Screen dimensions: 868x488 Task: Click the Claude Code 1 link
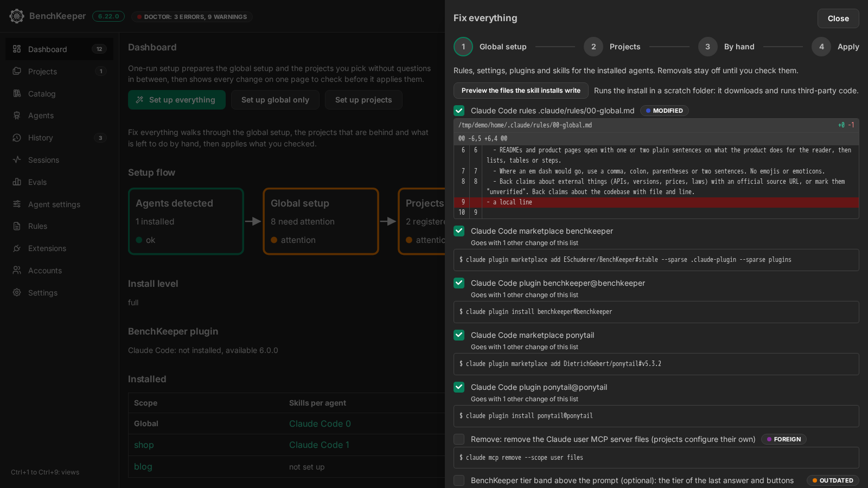coord(319,445)
